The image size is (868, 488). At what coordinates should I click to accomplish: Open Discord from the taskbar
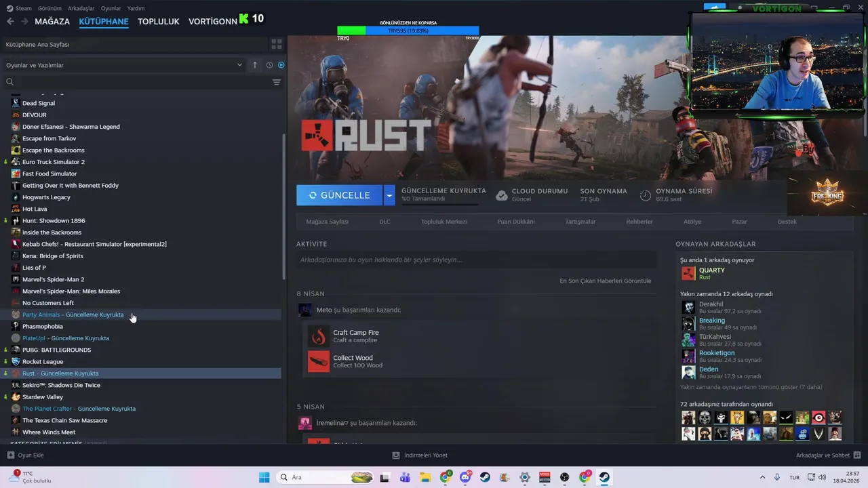point(465,477)
